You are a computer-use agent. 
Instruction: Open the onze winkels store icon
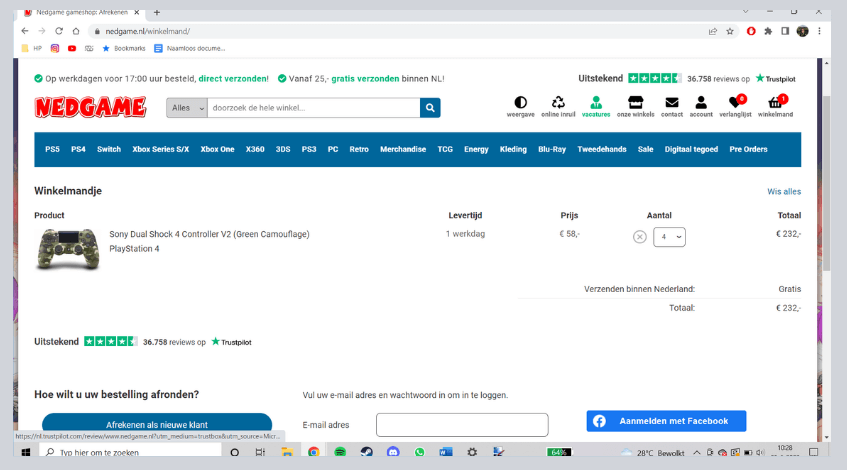[635, 103]
